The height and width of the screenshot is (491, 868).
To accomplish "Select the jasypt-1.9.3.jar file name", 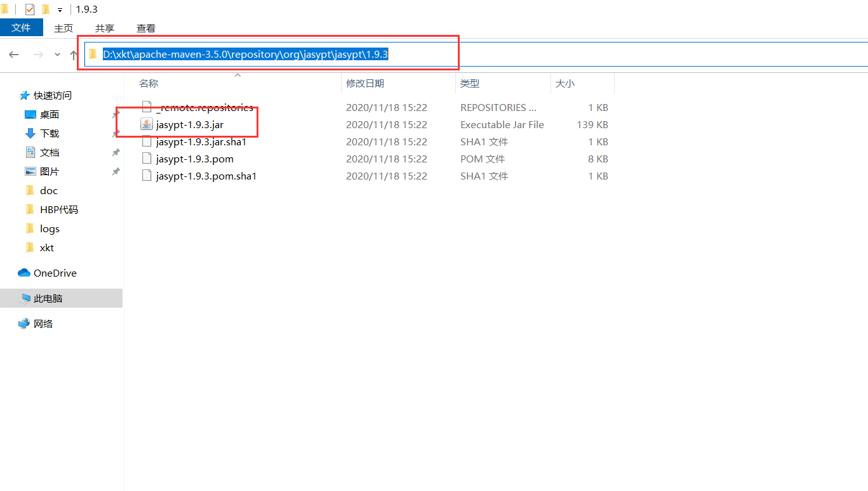I will click(x=190, y=124).
